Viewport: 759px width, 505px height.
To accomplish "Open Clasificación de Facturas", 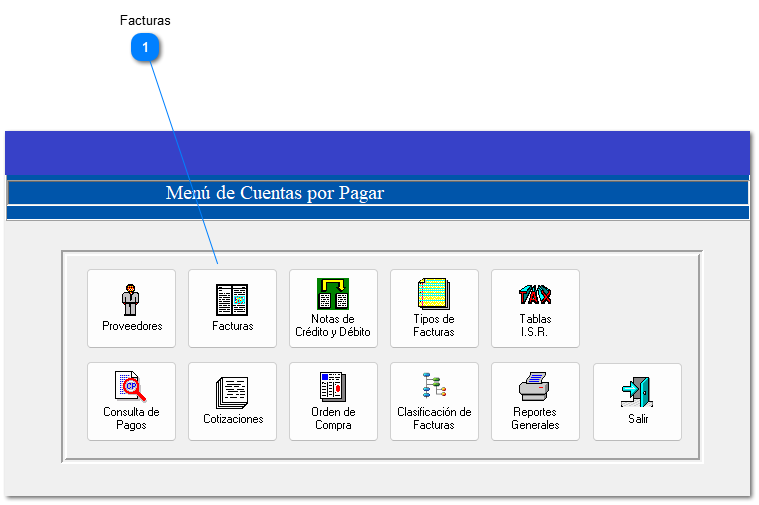I will pyautogui.click(x=434, y=401).
